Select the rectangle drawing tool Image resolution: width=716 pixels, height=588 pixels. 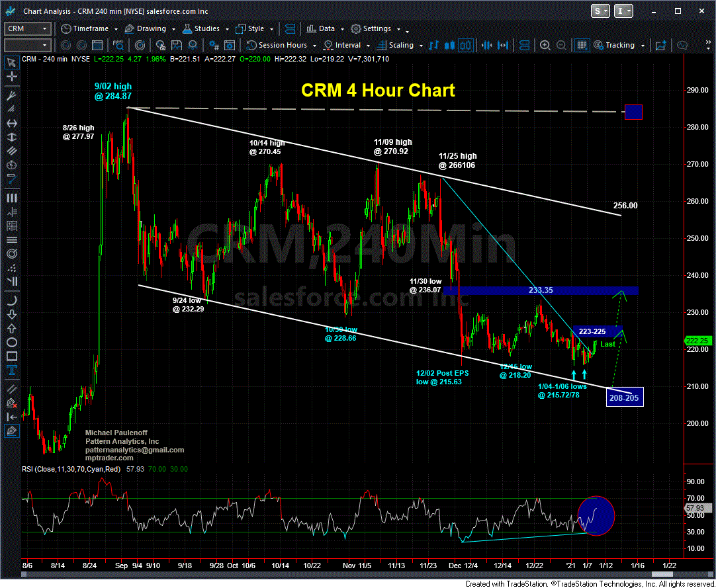13,356
